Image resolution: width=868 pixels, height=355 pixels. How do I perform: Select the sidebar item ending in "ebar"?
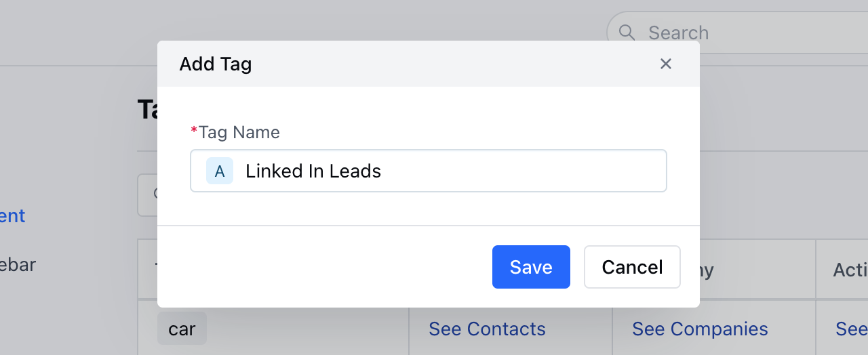pyautogui.click(x=18, y=264)
